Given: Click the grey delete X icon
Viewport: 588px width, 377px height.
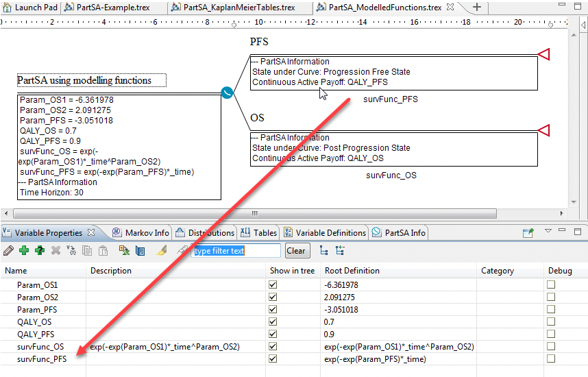Looking at the screenshot, I should (56, 251).
